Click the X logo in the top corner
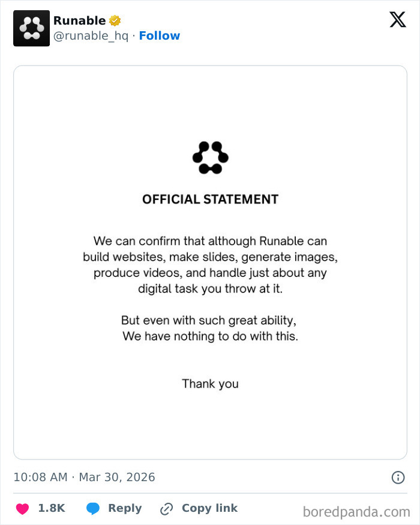Image resolution: width=420 pixels, height=525 pixels. pyautogui.click(x=397, y=19)
